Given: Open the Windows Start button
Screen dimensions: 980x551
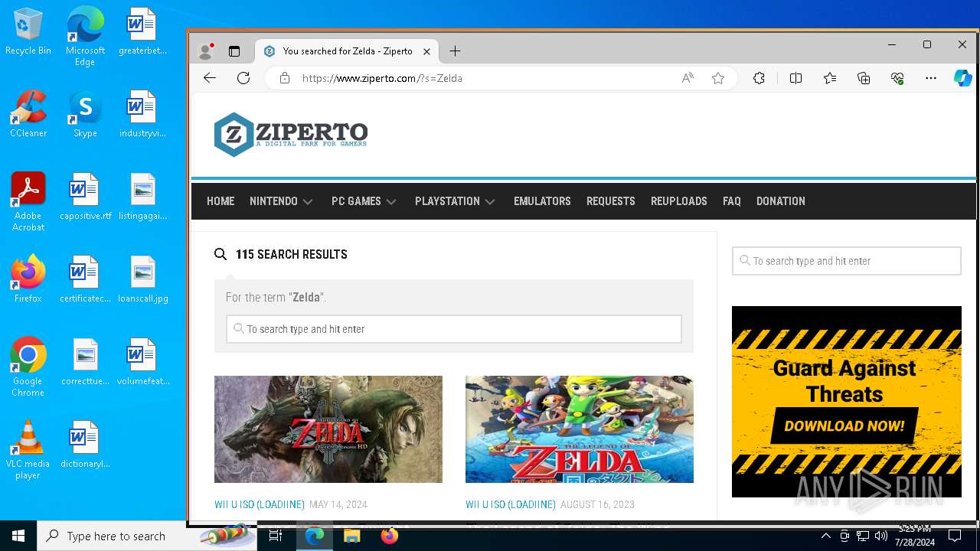Looking at the screenshot, I should 18,536.
